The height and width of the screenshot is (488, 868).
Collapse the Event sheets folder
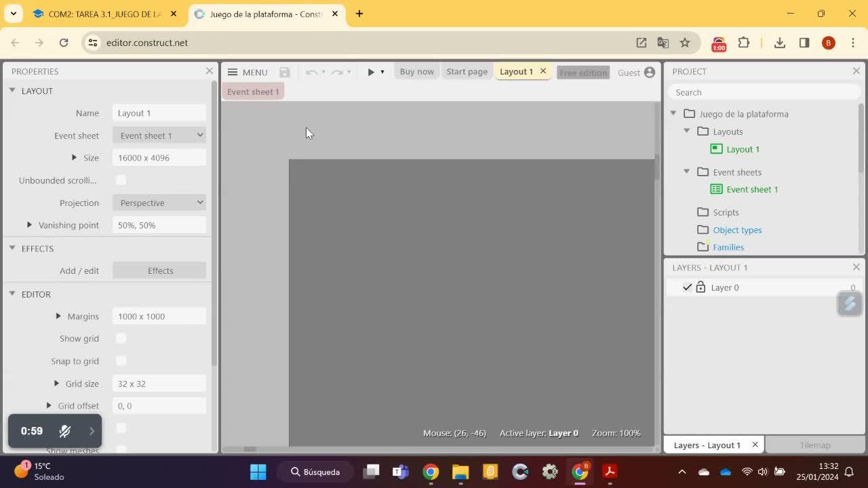[x=687, y=171]
